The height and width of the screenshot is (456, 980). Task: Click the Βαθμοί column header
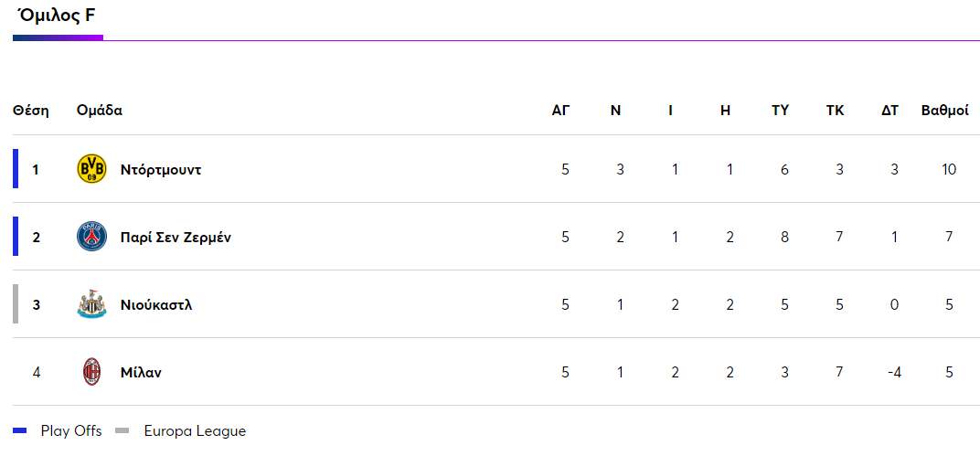(x=944, y=111)
